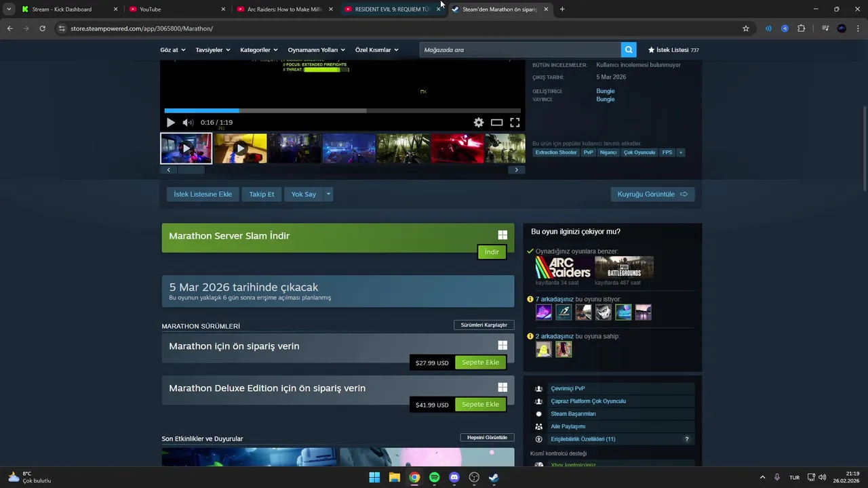Switch to the YouTube tab
This screenshot has height=488, width=868.
(x=178, y=9)
